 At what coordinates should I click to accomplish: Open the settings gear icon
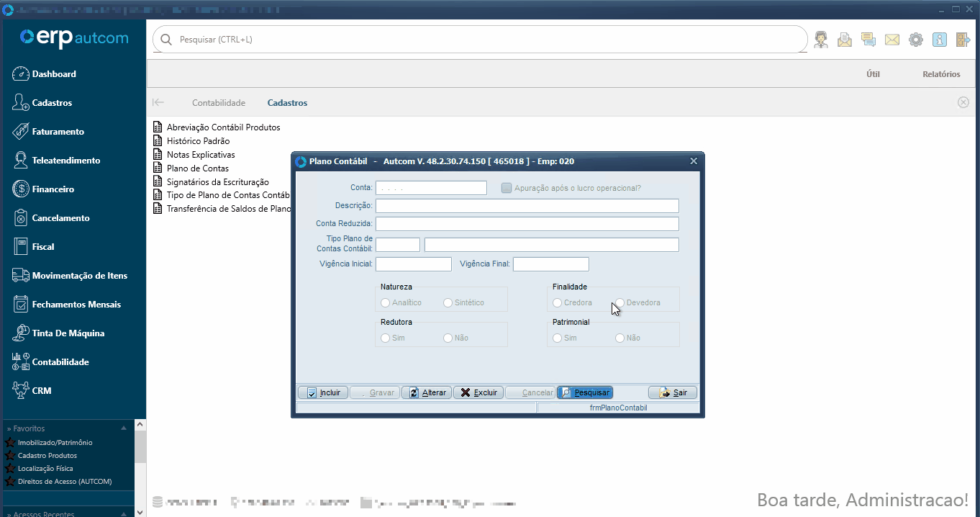pos(916,40)
